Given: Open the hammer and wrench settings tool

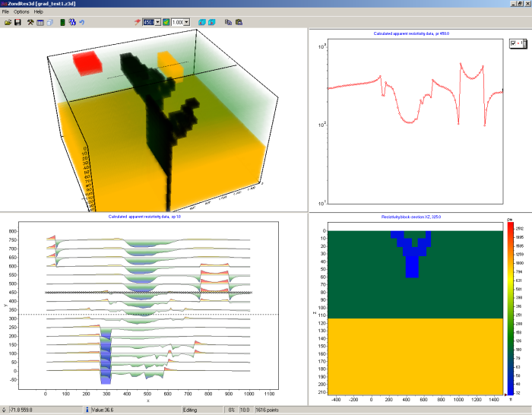Looking at the screenshot, I should tap(30, 23).
